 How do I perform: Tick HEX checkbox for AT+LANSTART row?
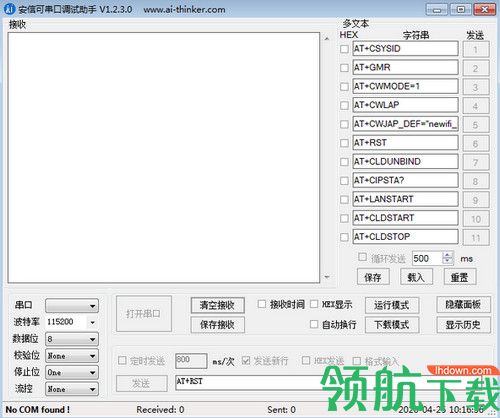click(x=344, y=200)
